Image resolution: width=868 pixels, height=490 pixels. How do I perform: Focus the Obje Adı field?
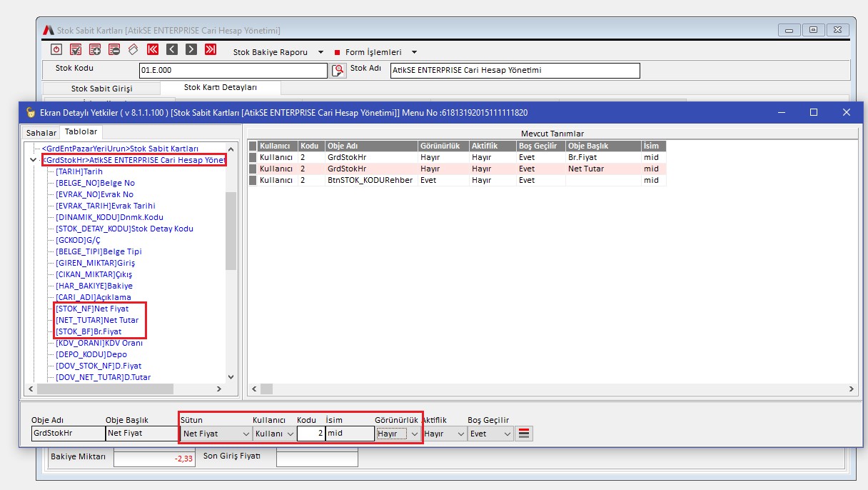(66, 433)
